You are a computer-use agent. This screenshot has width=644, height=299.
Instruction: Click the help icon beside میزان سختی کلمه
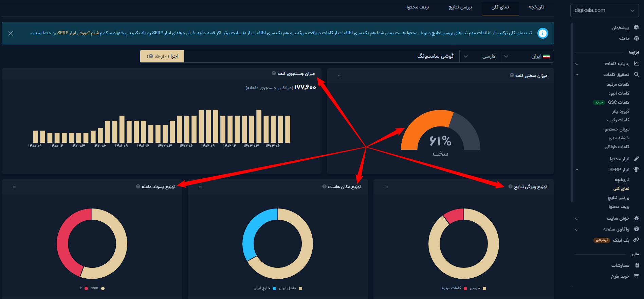click(x=512, y=75)
